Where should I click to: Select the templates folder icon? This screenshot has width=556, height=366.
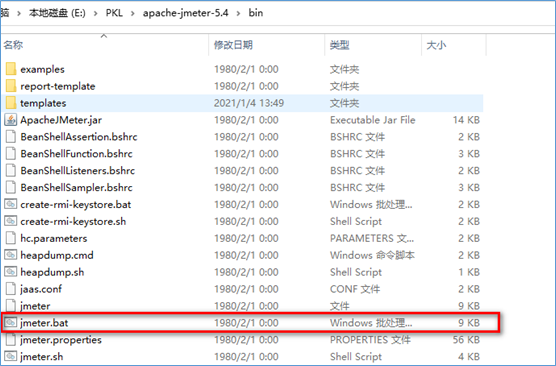point(11,103)
